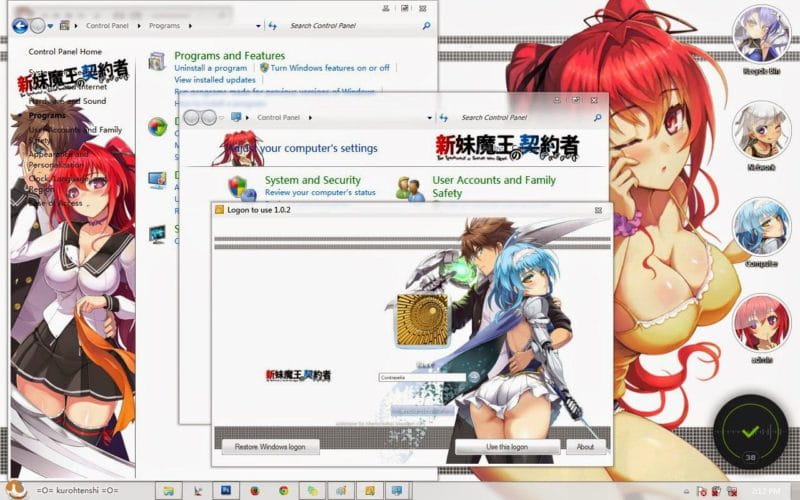The height and width of the screenshot is (500, 800).
Task: Click the User Accounts people icon
Action: tap(411, 189)
